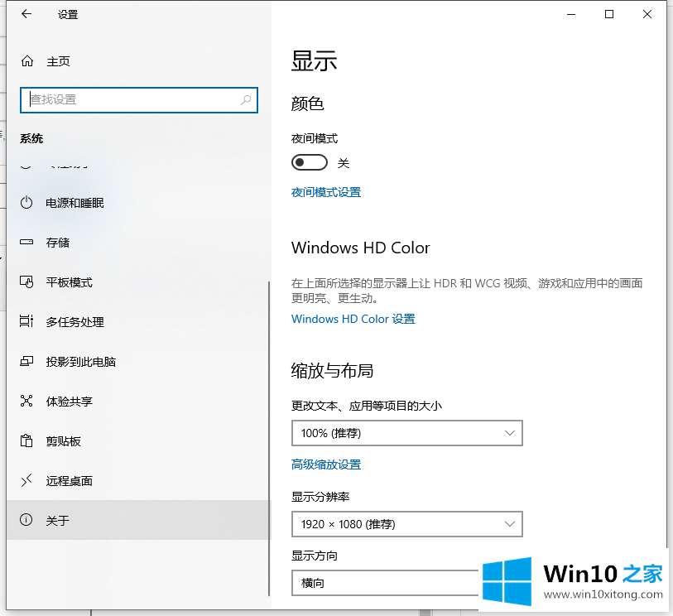
Task: Click the back arrow in Settings
Action: pyautogui.click(x=26, y=14)
